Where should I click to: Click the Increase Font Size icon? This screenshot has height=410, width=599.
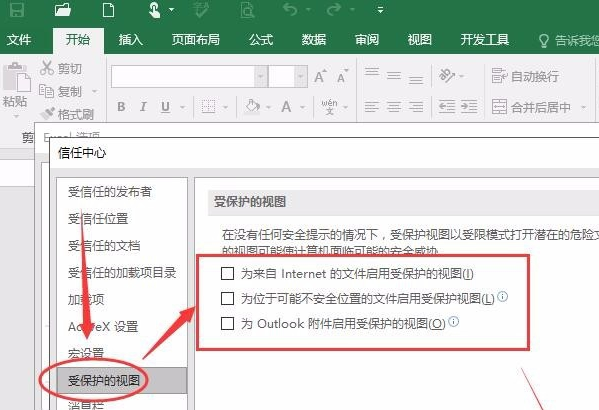pos(320,76)
